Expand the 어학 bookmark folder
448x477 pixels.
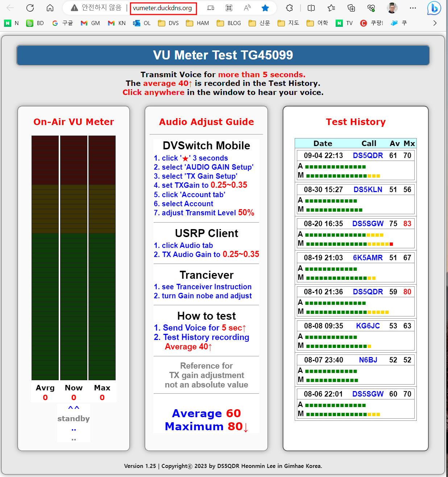click(x=317, y=23)
